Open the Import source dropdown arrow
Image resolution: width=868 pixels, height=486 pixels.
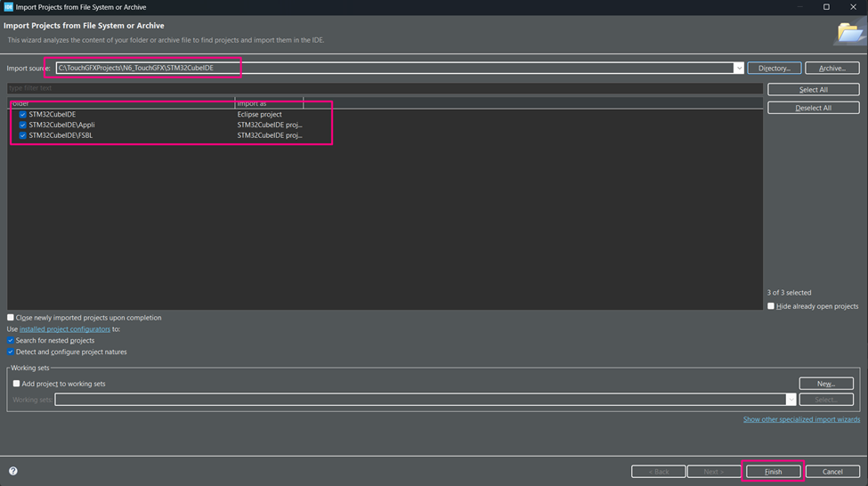(x=738, y=68)
